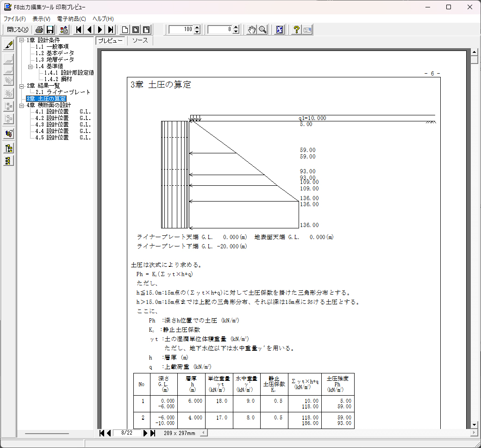Viewport: 481px width, 448px height.
Task: Switch to the ソース tab
Action: coord(140,40)
